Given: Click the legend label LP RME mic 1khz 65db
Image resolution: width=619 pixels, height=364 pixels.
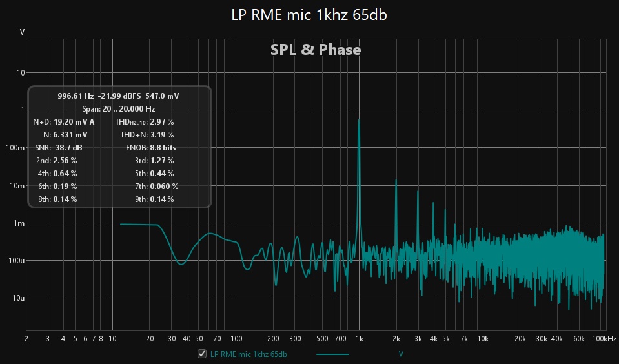Looking at the screenshot, I should 249,354.
